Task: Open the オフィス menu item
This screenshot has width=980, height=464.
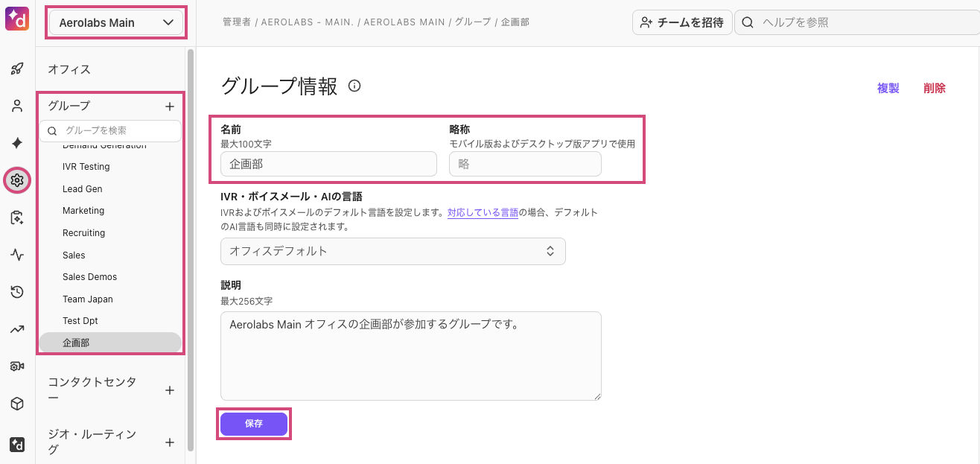Action: pyautogui.click(x=69, y=69)
